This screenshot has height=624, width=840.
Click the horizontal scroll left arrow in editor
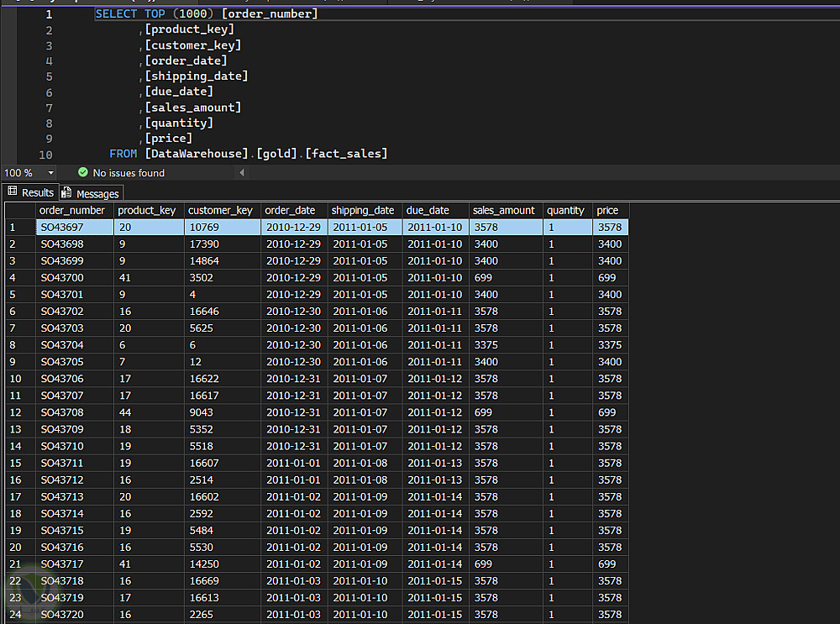242,173
